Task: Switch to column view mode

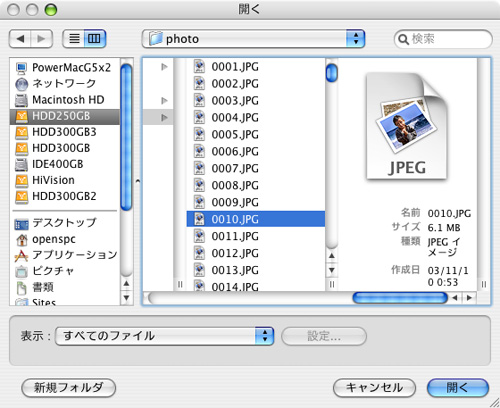Action: pos(95,39)
